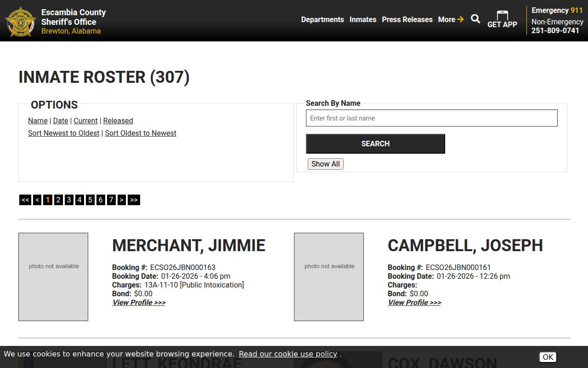Select pagination page 2
Screen dimensions: 588x368
tap(58, 200)
